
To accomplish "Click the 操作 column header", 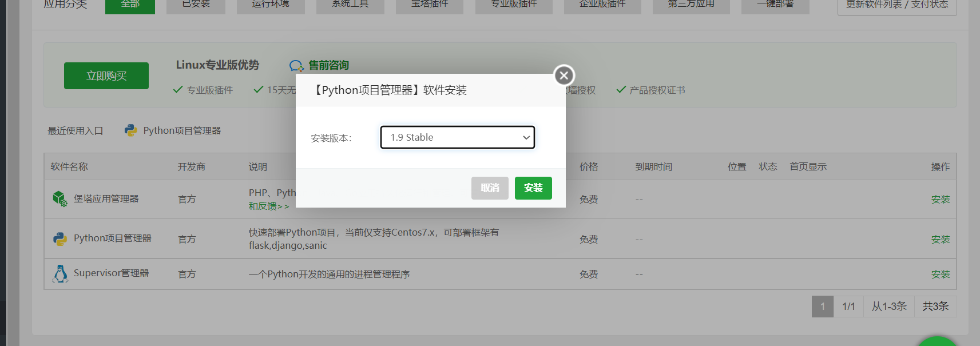I will pos(941,166).
